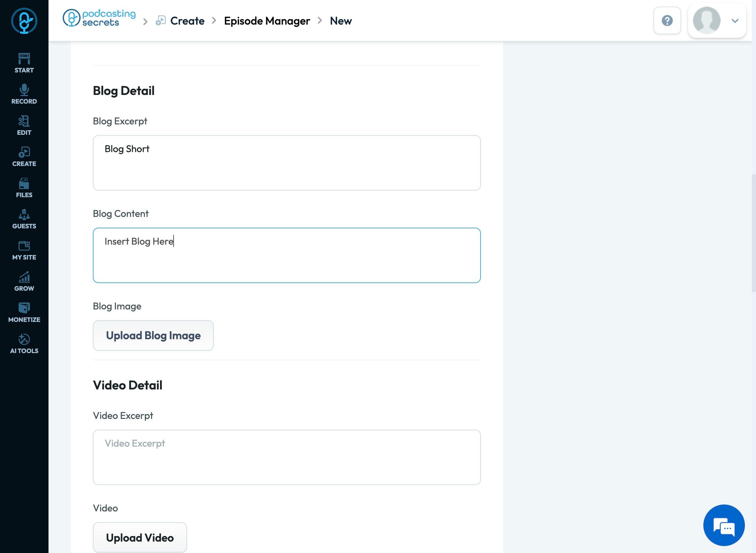
Task: Open the RECORD microphone section
Action: tap(24, 94)
